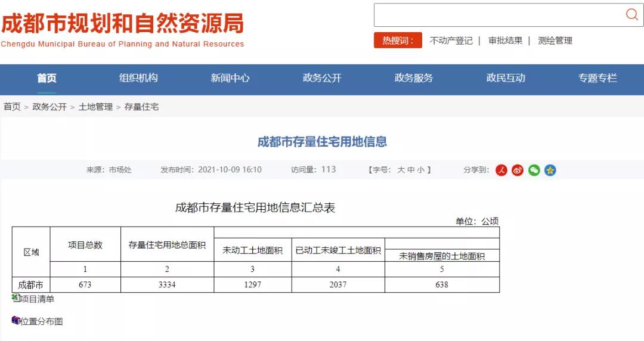Click the 区域 column header
Screen dimensions: 644x341
(31, 252)
